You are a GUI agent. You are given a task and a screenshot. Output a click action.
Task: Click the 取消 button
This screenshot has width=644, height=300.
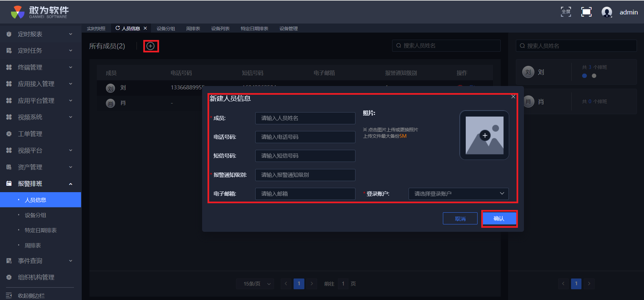460,218
